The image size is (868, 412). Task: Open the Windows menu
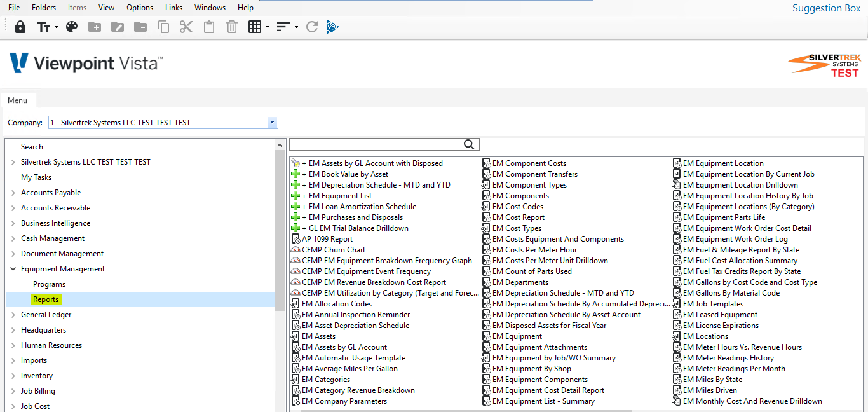click(x=210, y=8)
